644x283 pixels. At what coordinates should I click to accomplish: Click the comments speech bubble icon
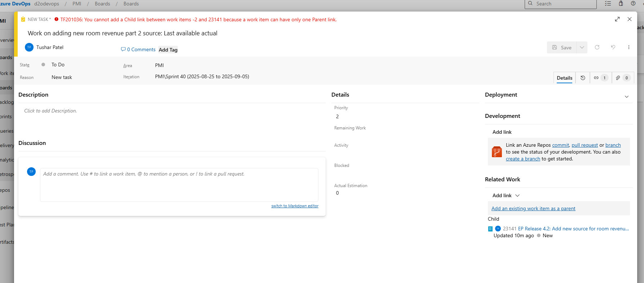[x=123, y=49]
